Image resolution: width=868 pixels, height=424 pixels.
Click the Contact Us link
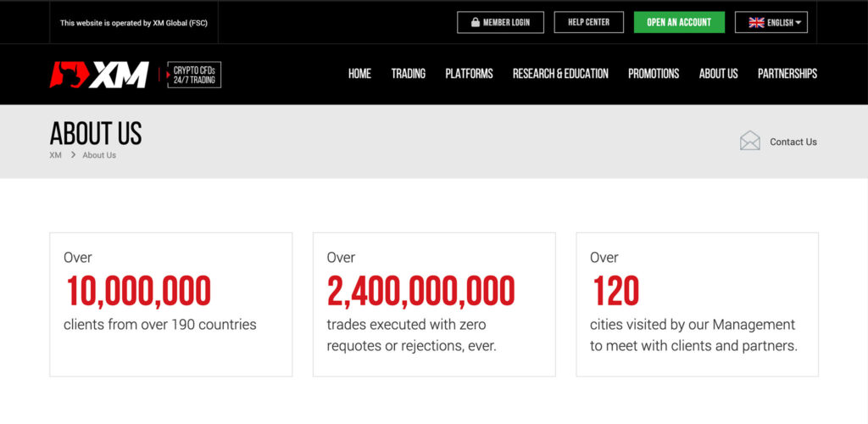click(x=793, y=142)
